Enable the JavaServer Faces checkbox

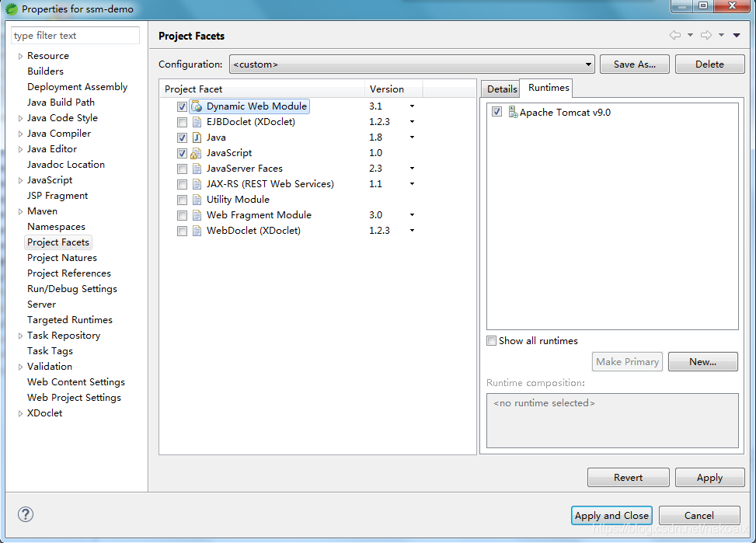tap(183, 169)
